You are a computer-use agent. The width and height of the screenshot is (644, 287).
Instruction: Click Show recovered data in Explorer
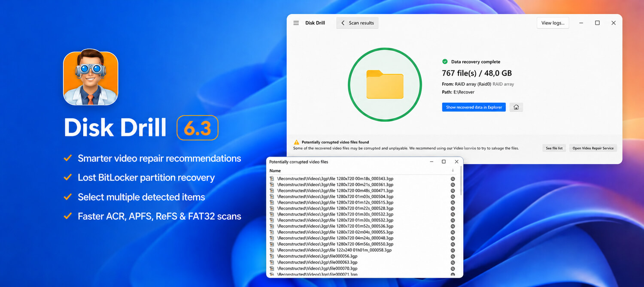[x=474, y=107]
